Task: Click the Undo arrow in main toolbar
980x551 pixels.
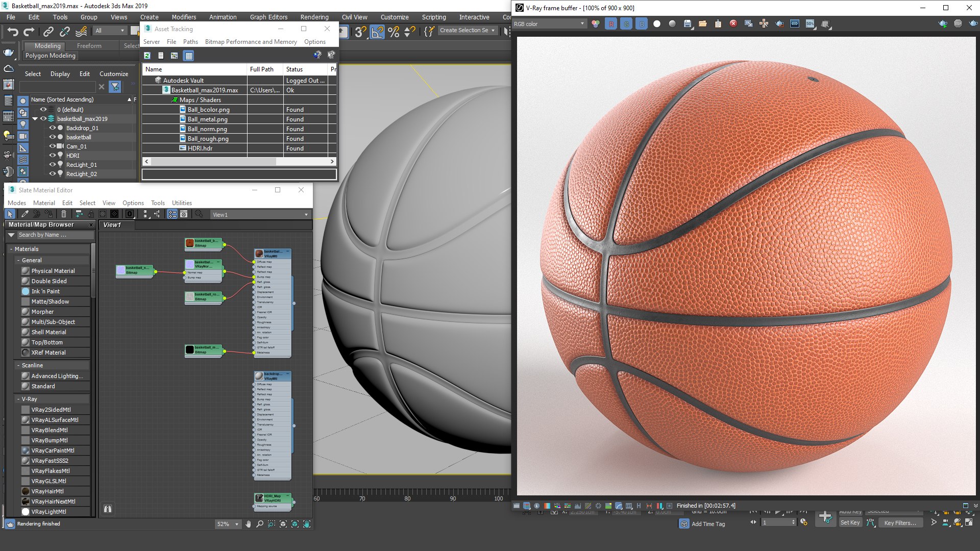Action: (x=12, y=32)
